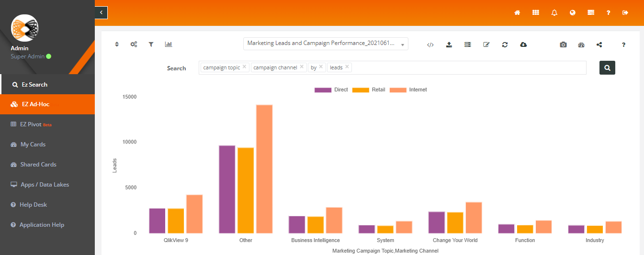Open the Marketing Leads dataset dropdown
This screenshot has height=255, width=644.
(x=326, y=44)
